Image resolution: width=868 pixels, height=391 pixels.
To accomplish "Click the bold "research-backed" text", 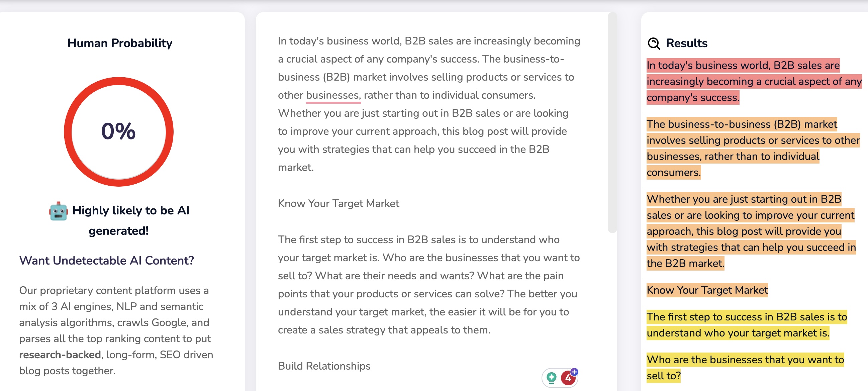I will (60, 355).
